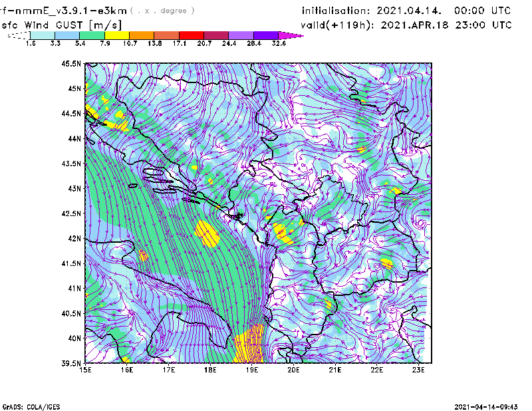Select the light purple 24.4–28.4 legend swatch
532x411 pixels.
pyautogui.click(x=241, y=35)
